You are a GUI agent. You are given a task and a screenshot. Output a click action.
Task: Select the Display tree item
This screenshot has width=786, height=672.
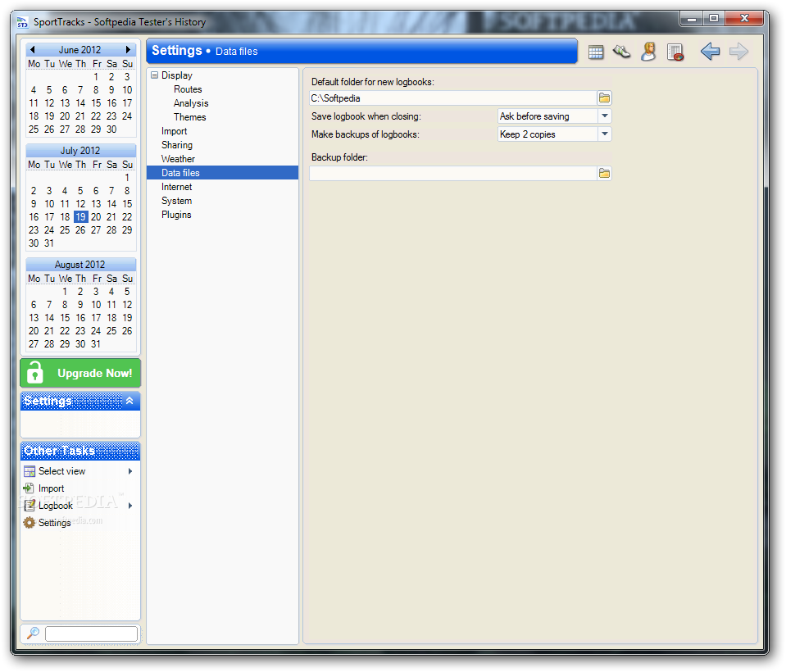point(177,75)
